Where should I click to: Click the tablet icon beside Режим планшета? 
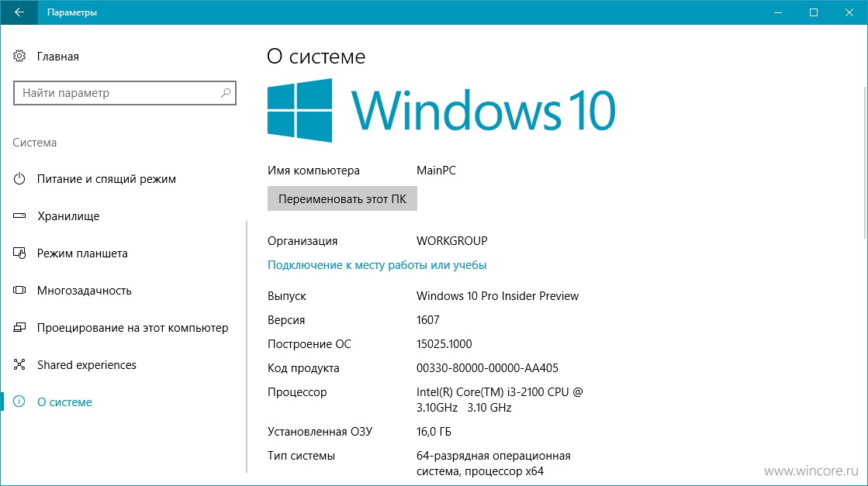(x=19, y=253)
